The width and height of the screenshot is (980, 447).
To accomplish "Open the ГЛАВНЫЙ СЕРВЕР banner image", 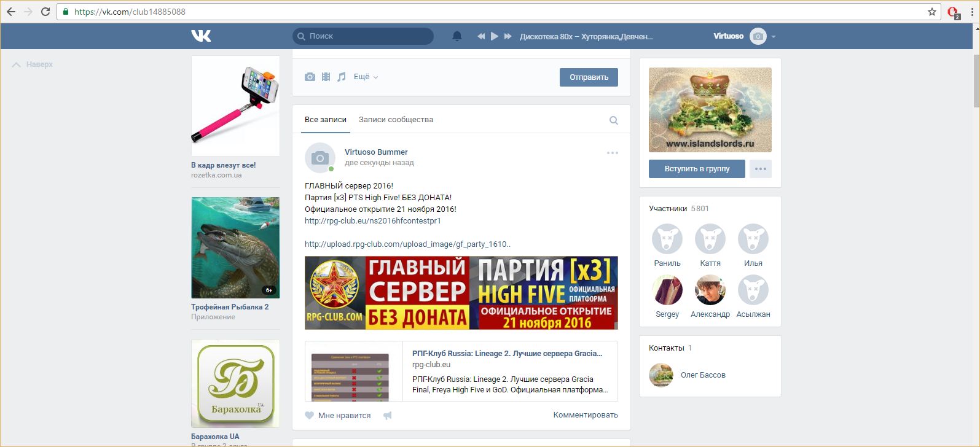I will [461, 293].
